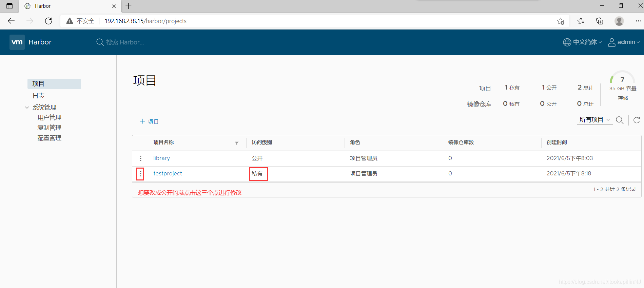
Task: Click the admin user icon
Action: click(x=612, y=42)
